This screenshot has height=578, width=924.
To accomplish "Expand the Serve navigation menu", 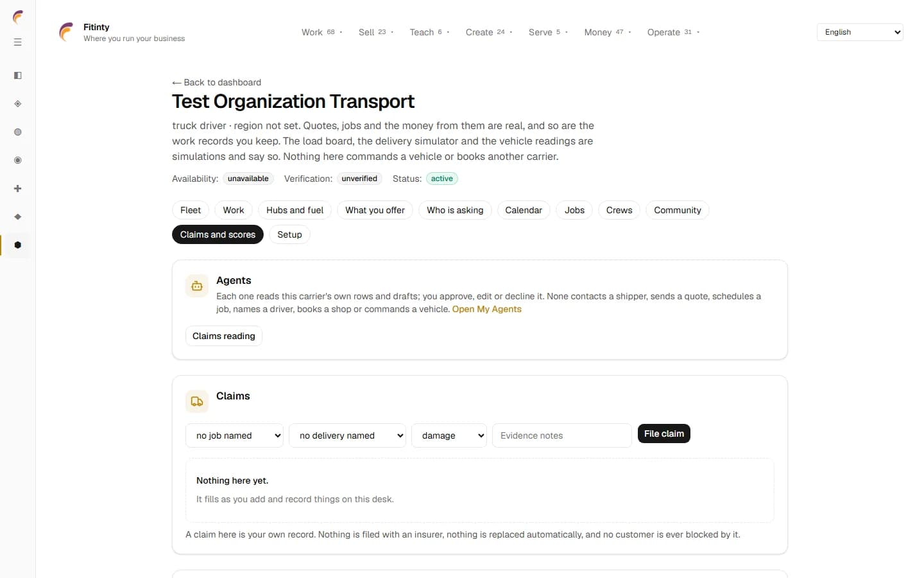I will coord(548,32).
